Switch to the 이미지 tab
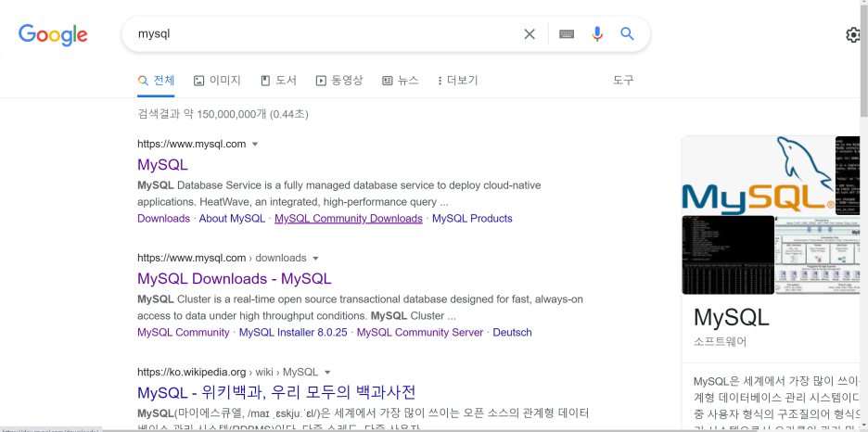 (218, 81)
